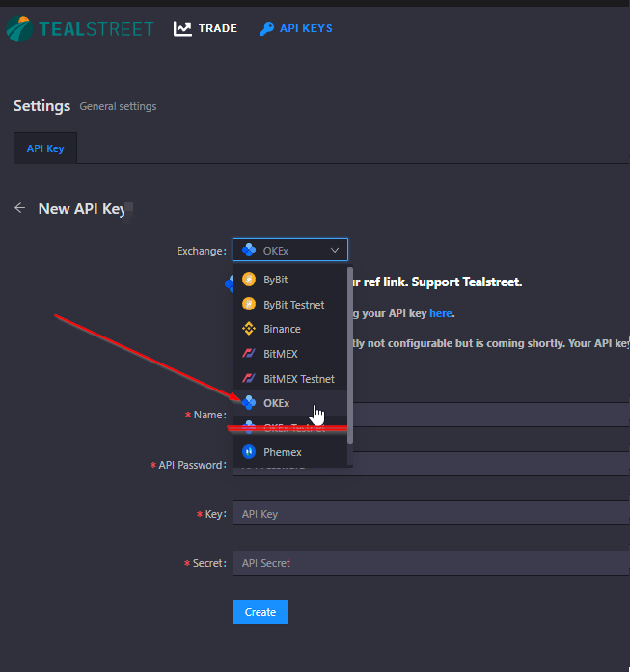This screenshot has height=672, width=630.
Task: Click the ByBit Testnet coin icon
Action: coord(249,305)
